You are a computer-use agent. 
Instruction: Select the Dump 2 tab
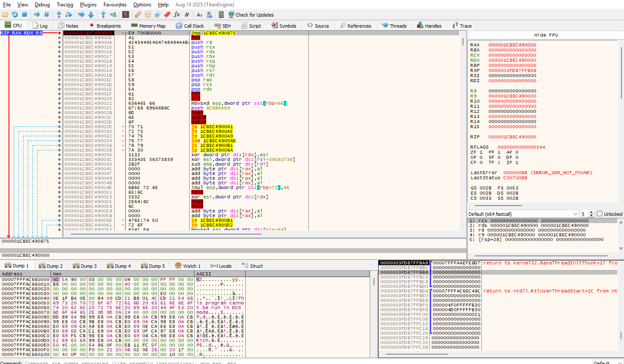(51, 266)
